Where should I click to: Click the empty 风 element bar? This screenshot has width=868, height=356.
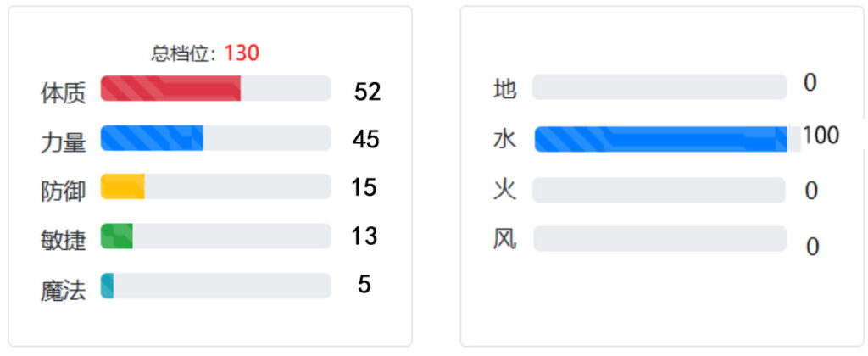pyautogui.click(x=659, y=239)
